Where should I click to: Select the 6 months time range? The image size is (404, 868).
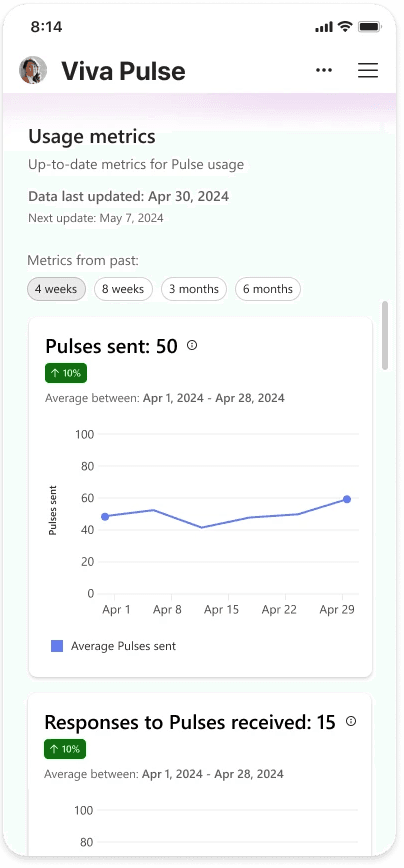[x=268, y=289]
